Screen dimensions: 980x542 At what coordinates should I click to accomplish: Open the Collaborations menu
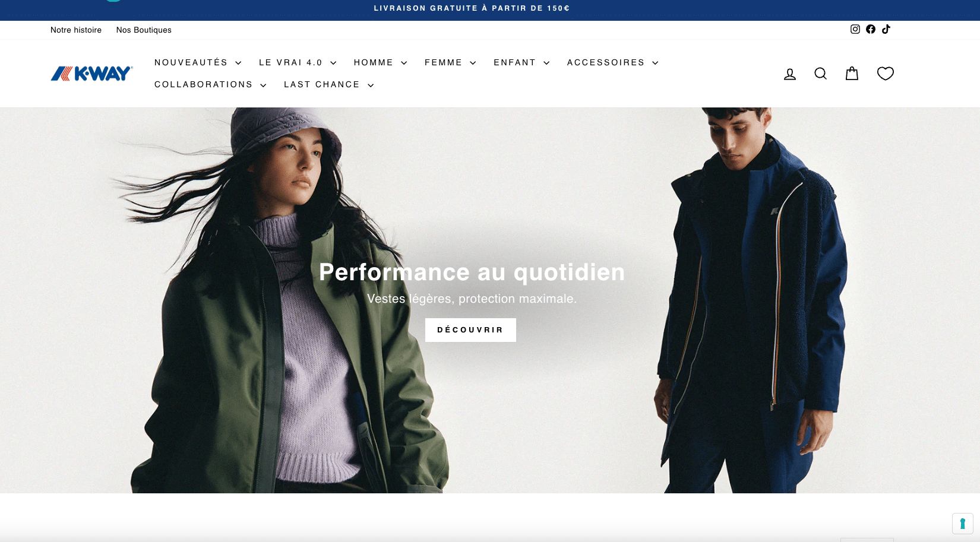pos(210,85)
